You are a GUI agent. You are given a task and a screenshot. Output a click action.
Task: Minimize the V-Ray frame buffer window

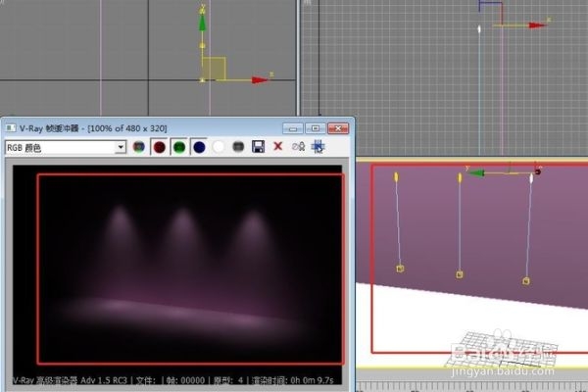(x=293, y=128)
